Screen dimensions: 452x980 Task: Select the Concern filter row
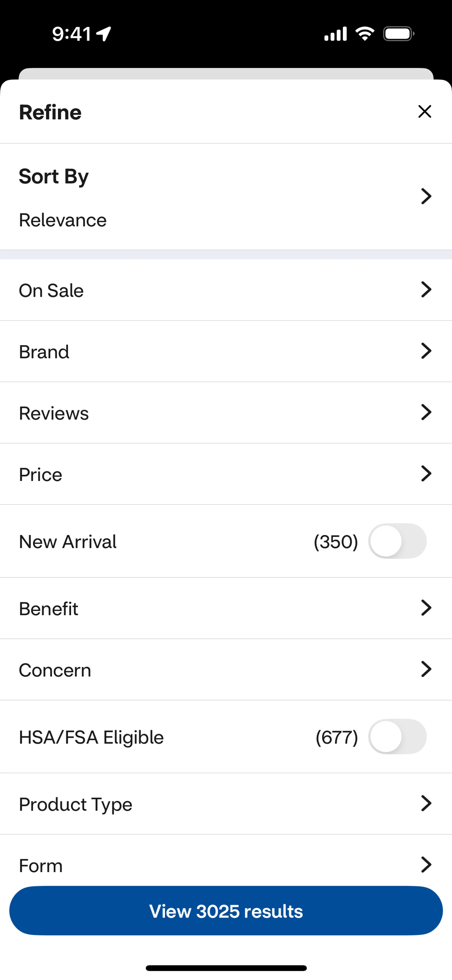(x=226, y=670)
